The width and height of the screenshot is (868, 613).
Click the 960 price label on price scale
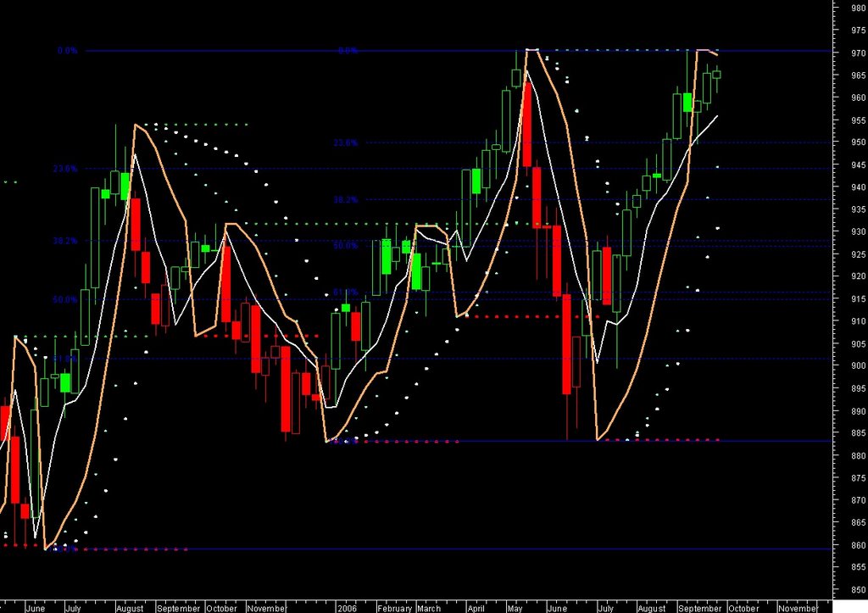858,98
